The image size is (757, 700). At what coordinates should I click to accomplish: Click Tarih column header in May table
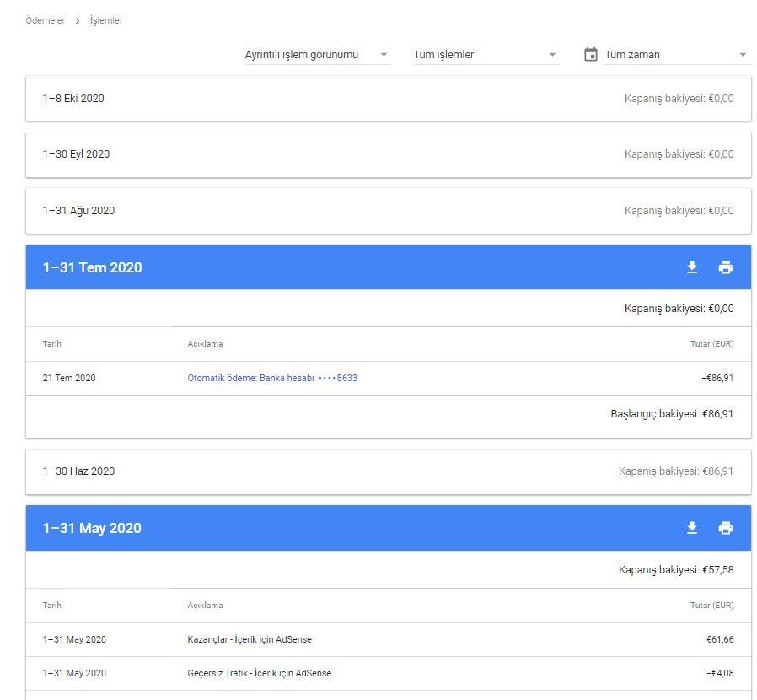click(x=52, y=606)
